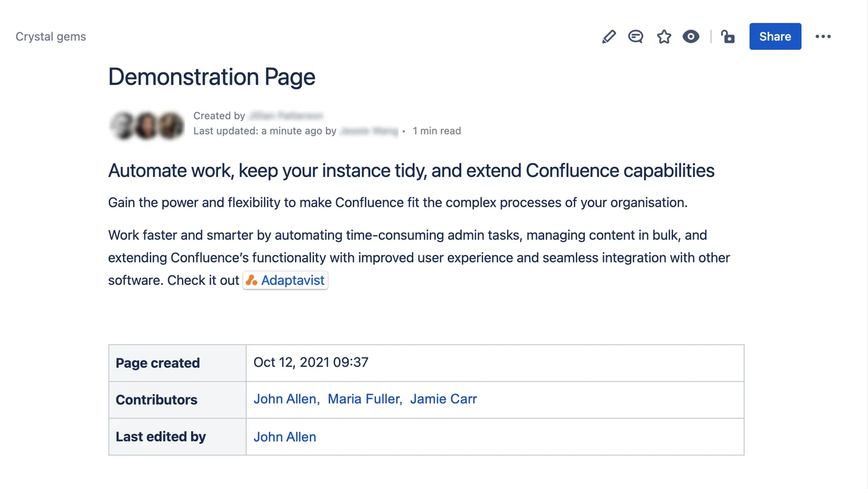Click the 'Page created' header cell

(177, 363)
